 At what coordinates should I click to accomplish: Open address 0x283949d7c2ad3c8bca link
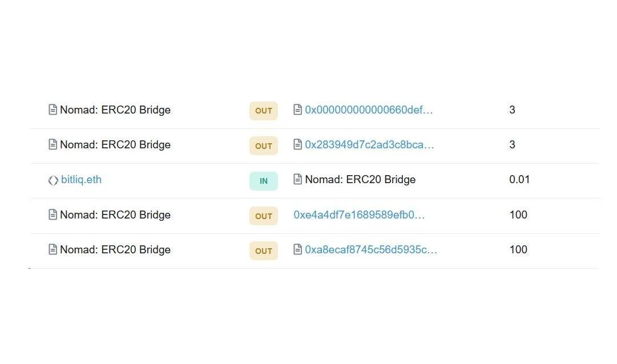point(369,144)
